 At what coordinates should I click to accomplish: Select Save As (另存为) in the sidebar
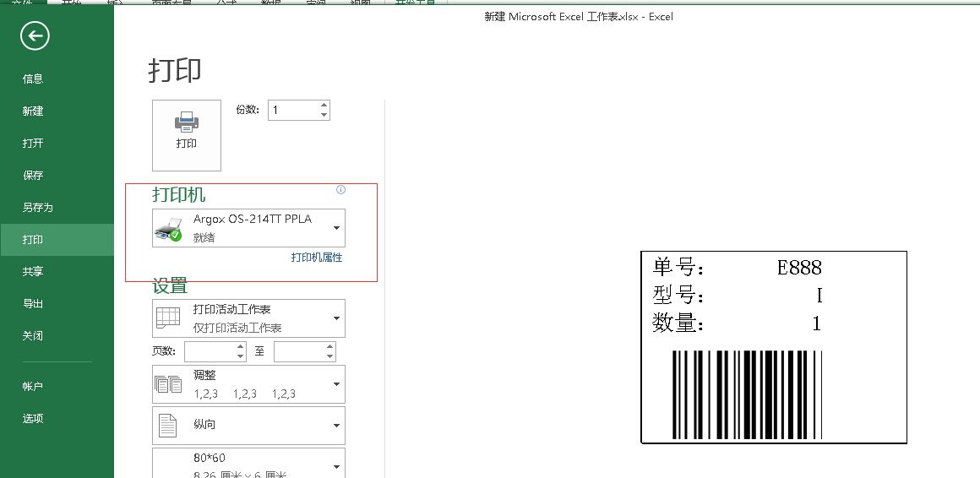[38, 207]
